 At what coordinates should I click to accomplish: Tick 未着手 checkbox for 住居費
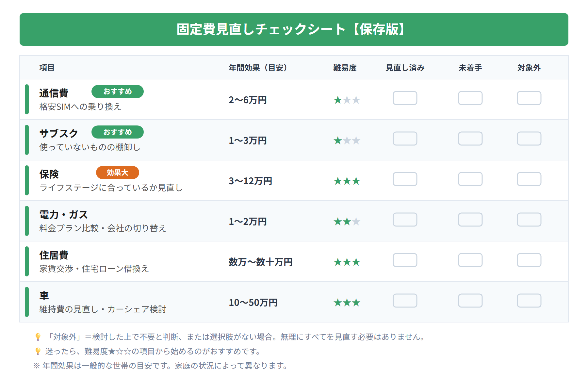click(470, 260)
